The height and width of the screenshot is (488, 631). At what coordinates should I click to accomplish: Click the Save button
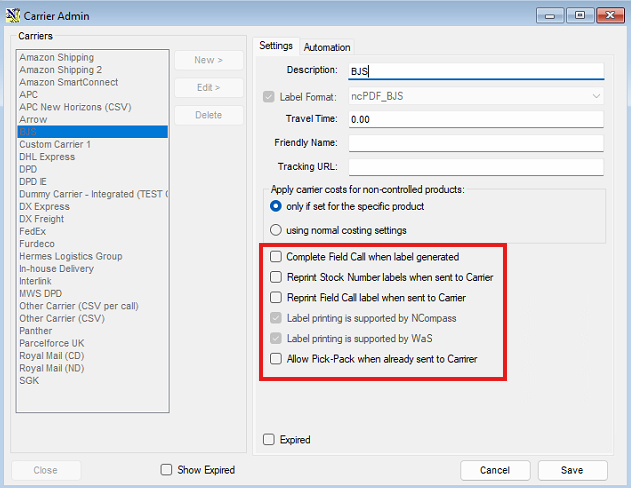click(572, 470)
